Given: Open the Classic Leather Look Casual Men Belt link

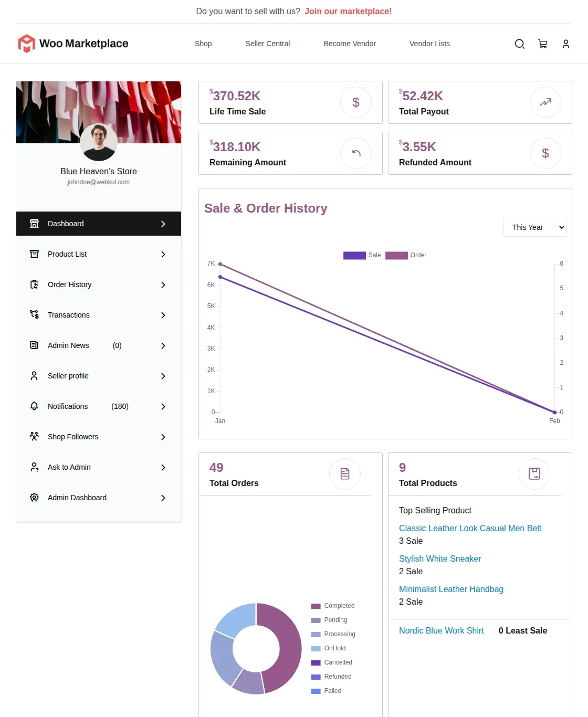Looking at the screenshot, I should pyautogui.click(x=470, y=528).
